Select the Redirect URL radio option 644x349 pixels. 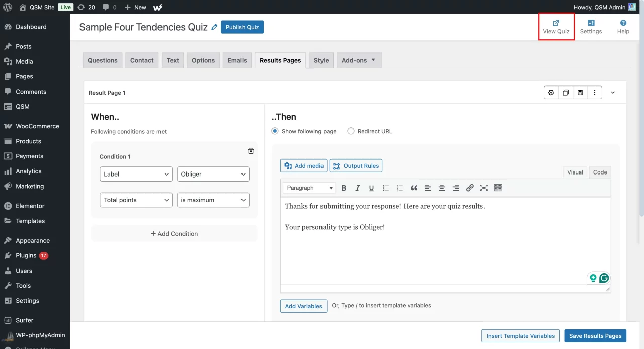tap(351, 131)
